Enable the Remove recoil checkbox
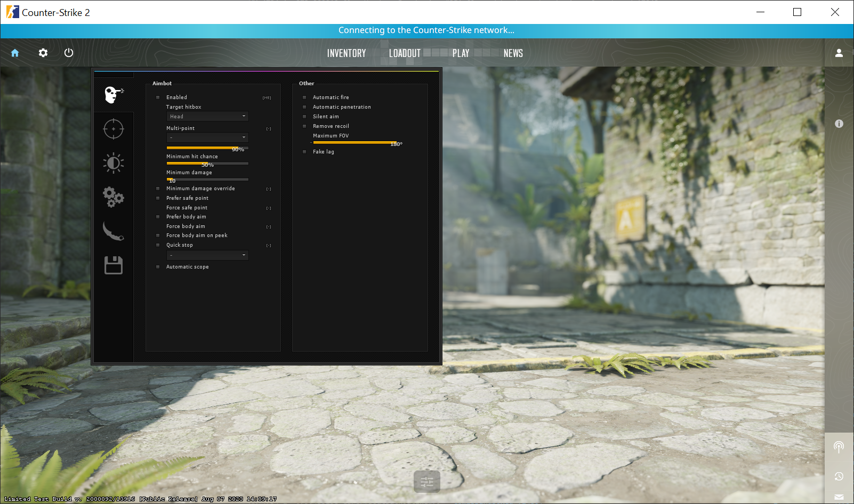854x504 pixels. tap(304, 126)
